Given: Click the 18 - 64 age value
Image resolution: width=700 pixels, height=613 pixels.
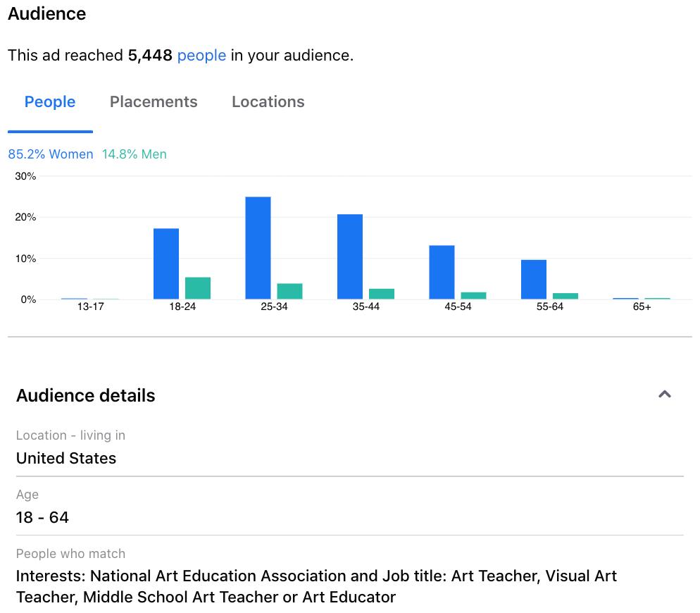Looking at the screenshot, I should tap(42, 517).
